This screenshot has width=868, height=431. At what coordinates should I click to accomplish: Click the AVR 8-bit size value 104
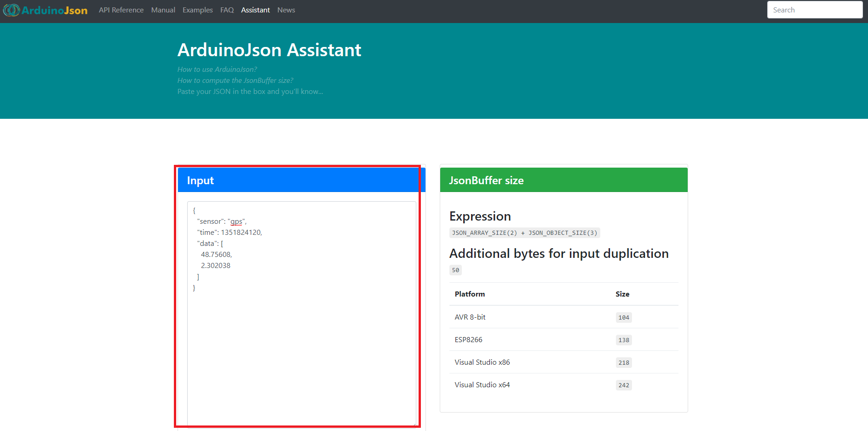point(624,317)
